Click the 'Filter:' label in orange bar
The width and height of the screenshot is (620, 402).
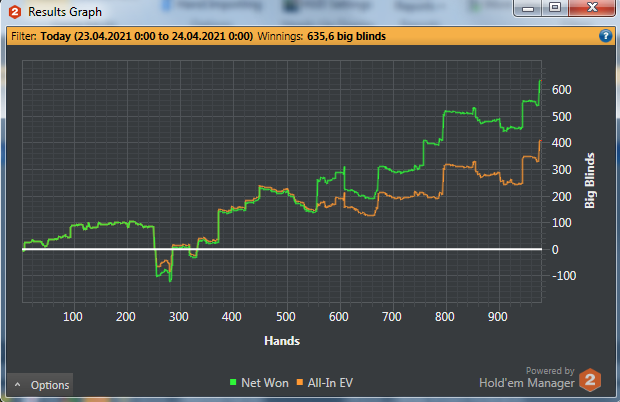(24, 36)
